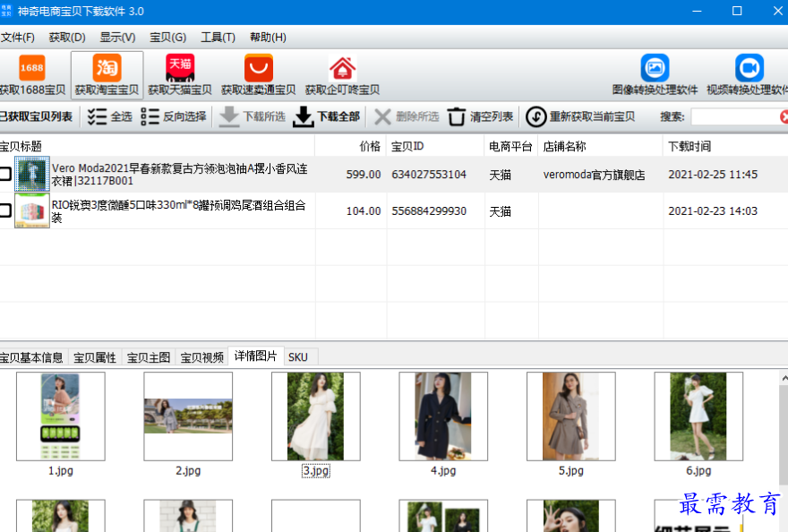788x532 pixels.
Task: Switch to 详情图片 tab
Action: click(256, 356)
